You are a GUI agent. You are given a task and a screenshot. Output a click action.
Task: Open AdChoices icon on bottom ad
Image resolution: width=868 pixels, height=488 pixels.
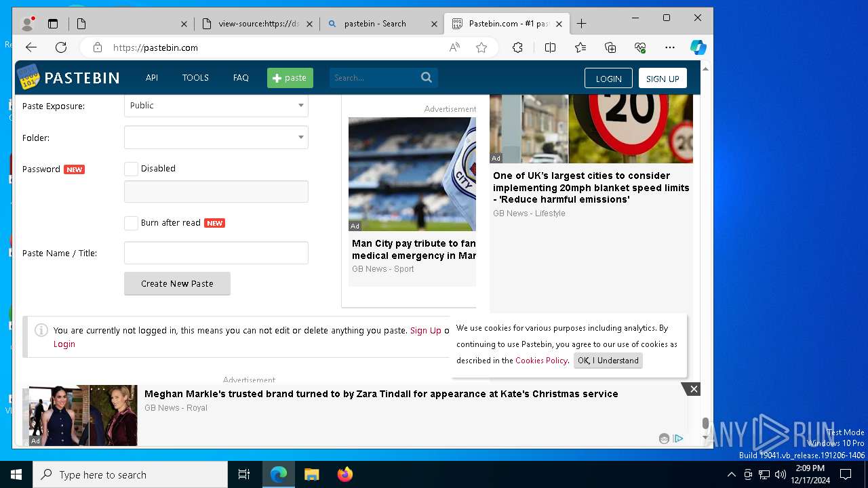click(x=678, y=439)
